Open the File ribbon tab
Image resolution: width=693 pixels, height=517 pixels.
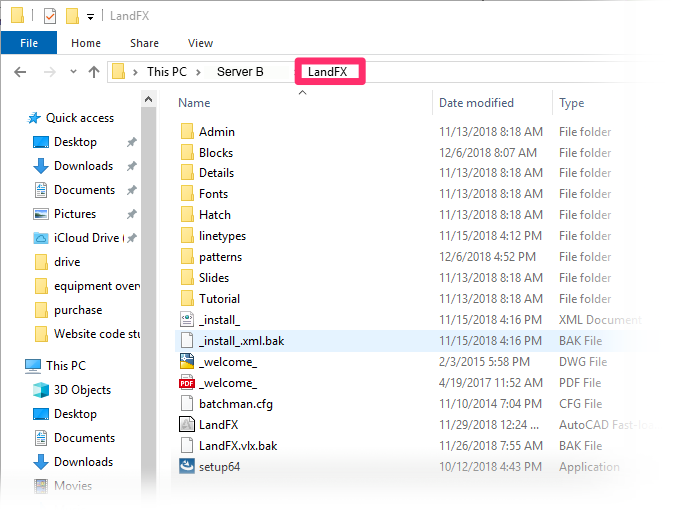[29, 43]
